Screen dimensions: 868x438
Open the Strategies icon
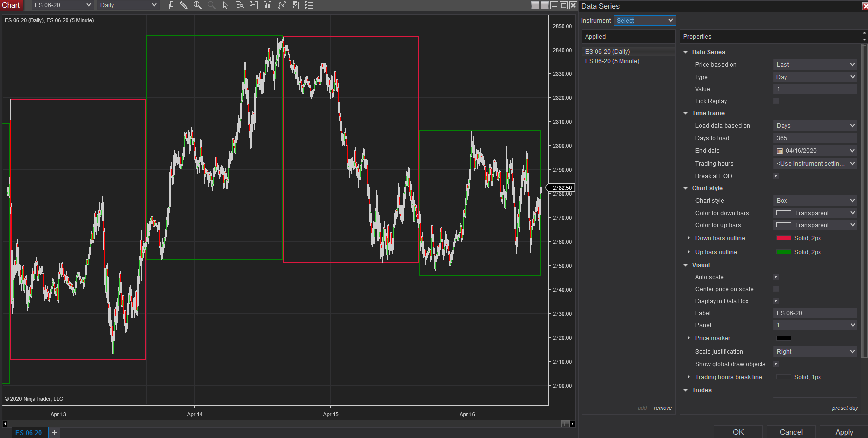(x=295, y=5)
